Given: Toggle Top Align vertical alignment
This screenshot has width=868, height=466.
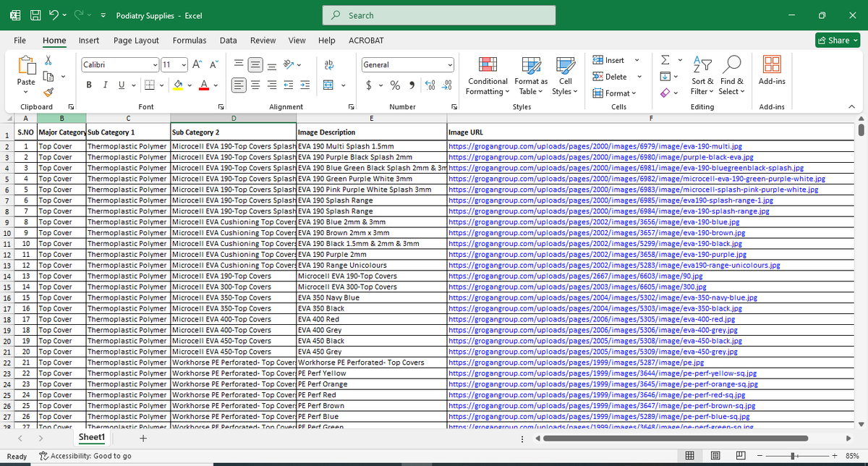Looking at the screenshot, I should [239, 64].
